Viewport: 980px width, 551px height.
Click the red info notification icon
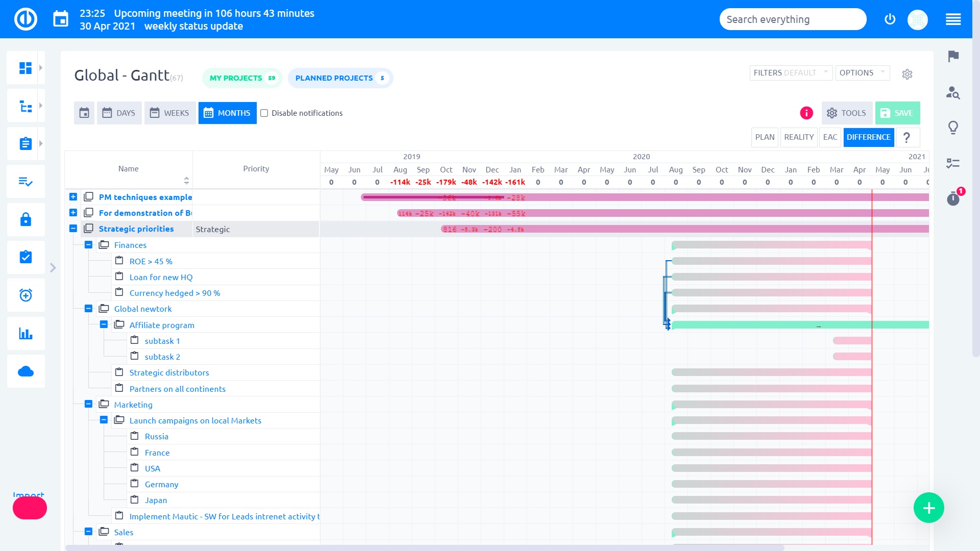[x=806, y=113]
